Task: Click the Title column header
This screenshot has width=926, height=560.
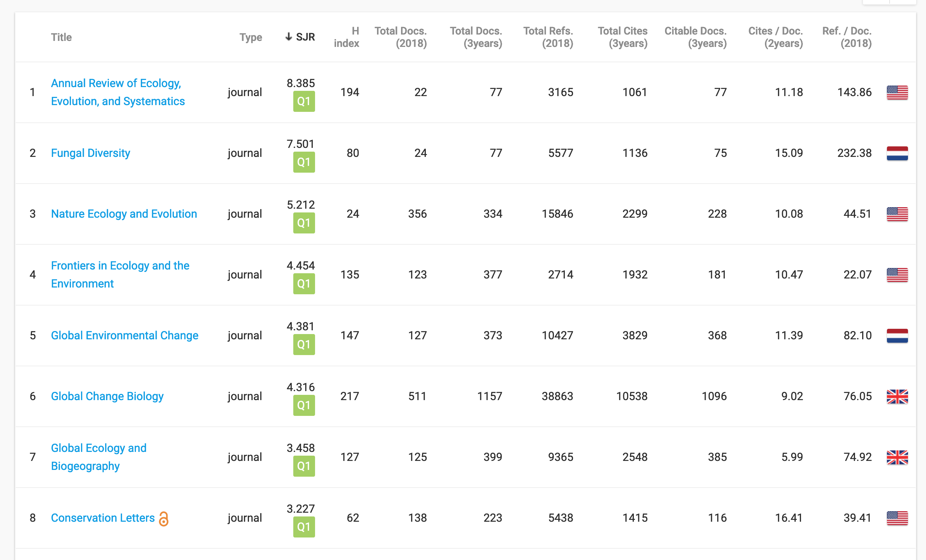Action: click(61, 37)
